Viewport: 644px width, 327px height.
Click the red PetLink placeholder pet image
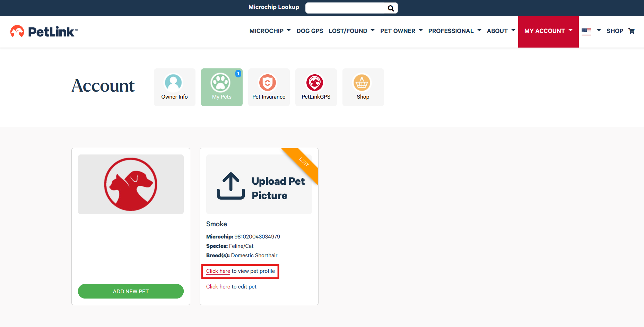[x=131, y=184]
